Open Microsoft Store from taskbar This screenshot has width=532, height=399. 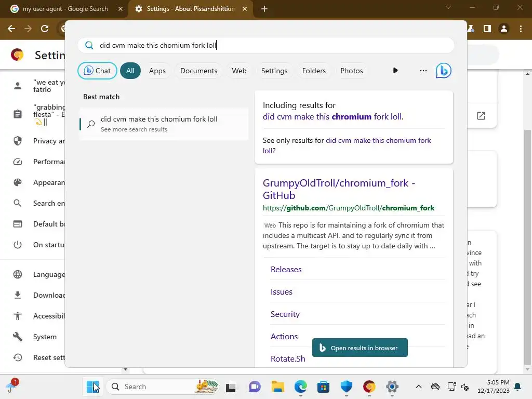(x=323, y=387)
